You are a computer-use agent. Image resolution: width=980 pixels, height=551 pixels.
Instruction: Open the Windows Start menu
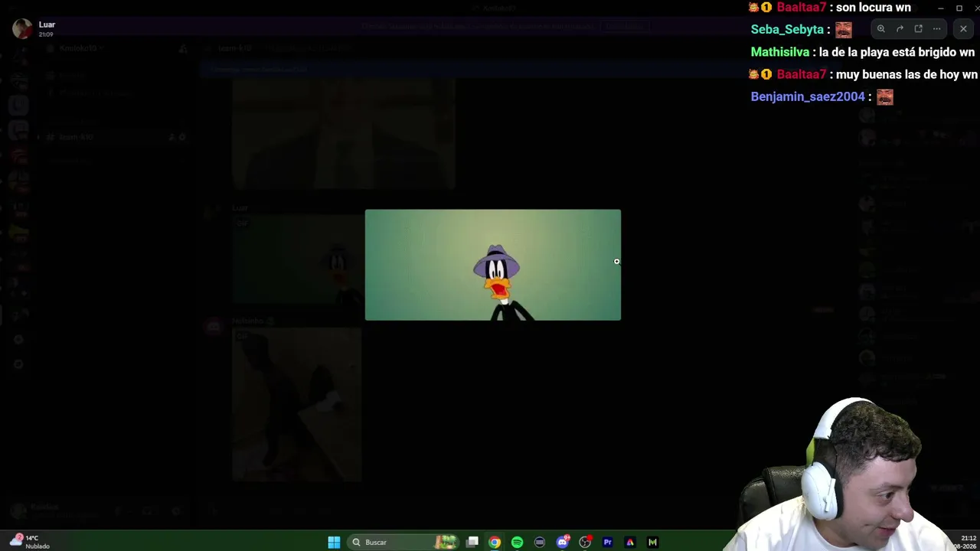(334, 542)
